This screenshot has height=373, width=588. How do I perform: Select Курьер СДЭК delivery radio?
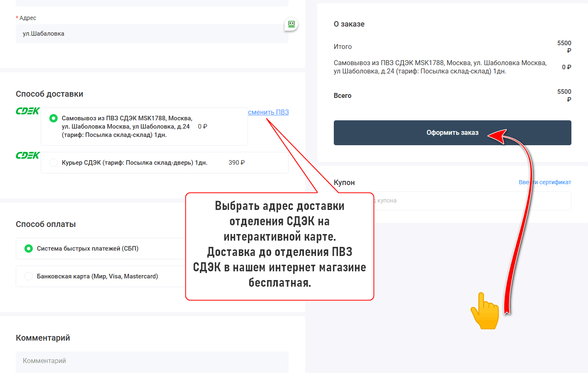pyautogui.click(x=53, y=163)
